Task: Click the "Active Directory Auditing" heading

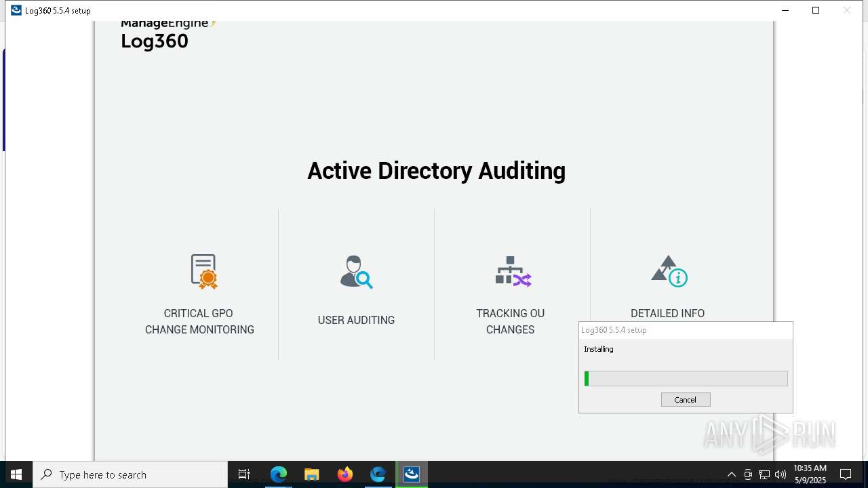Action: [x=436, y=171]
